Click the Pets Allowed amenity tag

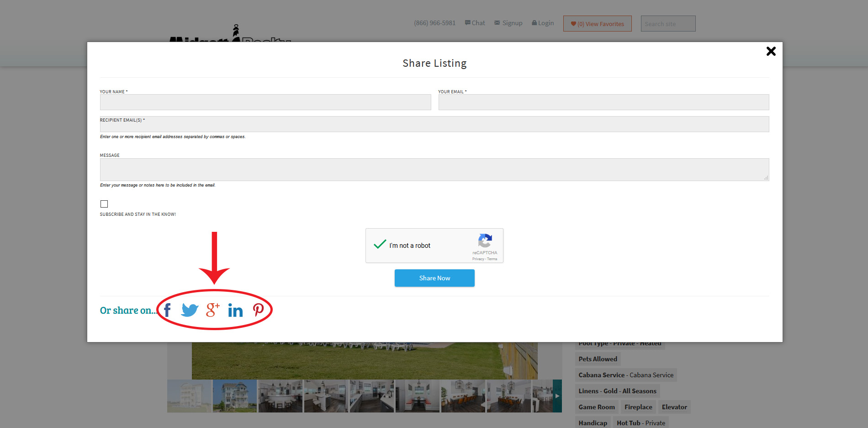coord(598,359)
